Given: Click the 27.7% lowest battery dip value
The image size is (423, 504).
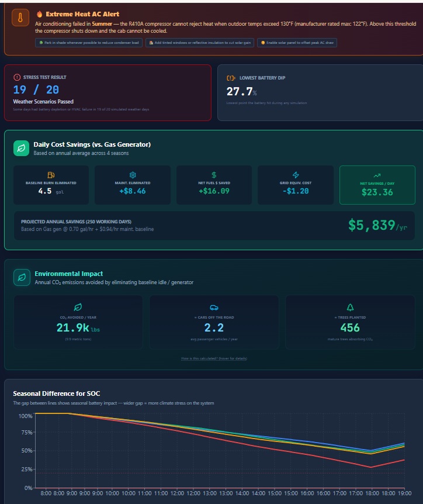Looking at the screenshot, I should [241, 92].
